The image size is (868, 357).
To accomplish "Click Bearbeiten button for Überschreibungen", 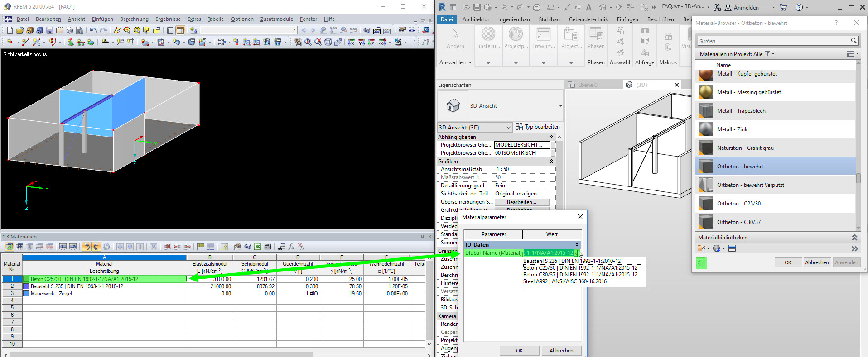I will coord(521,202).
